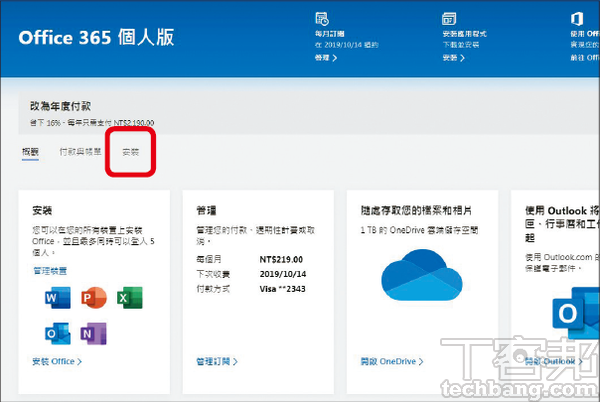Switch to the 安裝 tab
This screenshot has height=402, width=600.
[130, 152]
